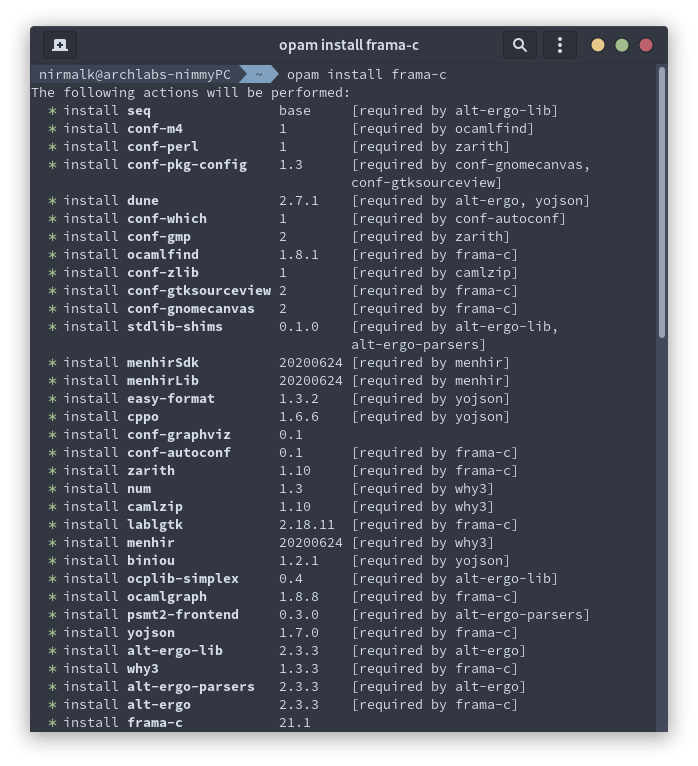Click package name 'num'
Screen dimensions: 698x766
click(139, 489)
